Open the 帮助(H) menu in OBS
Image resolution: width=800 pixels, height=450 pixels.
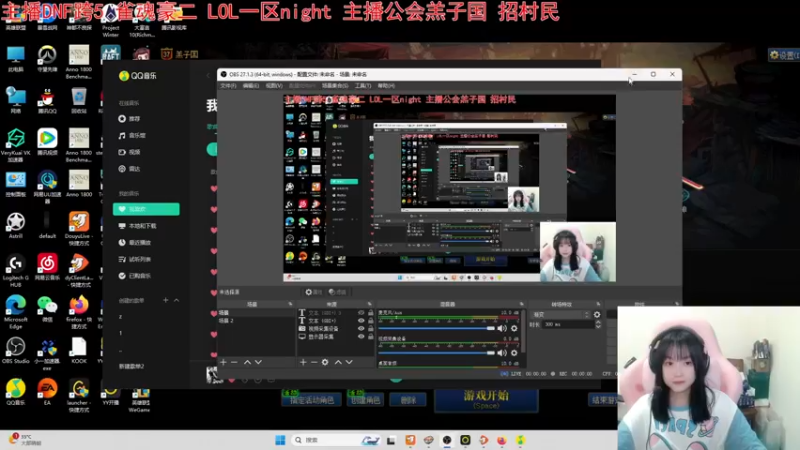[386, 86]
